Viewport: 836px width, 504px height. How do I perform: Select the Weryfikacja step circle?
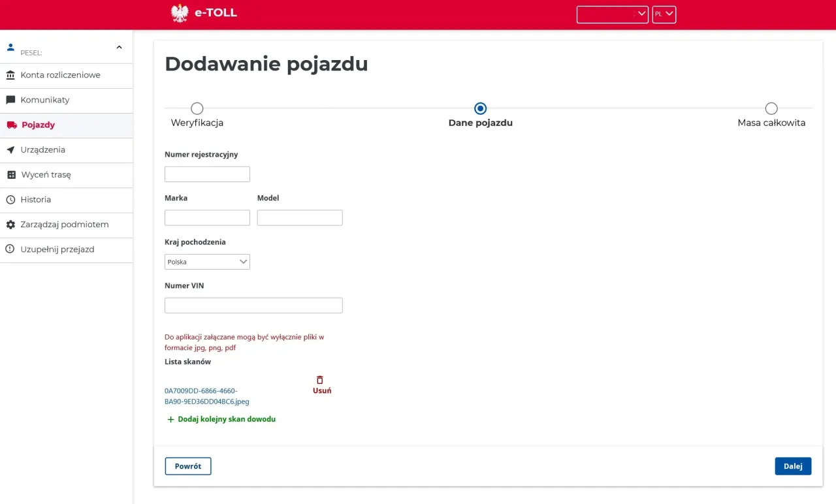197,108
